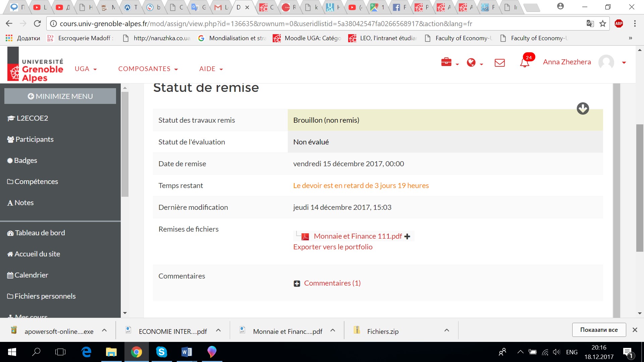Open notifications bell with 24 badge
The width and height of the screenshot is (644, 362).
(525, 62)
